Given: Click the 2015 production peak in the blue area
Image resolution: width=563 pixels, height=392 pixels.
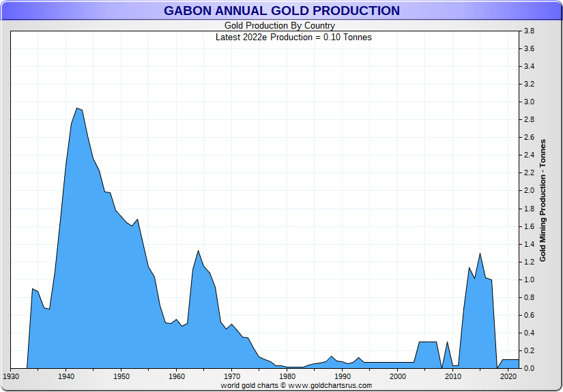Looking at the screenshot, I should [x=480, y=254].
